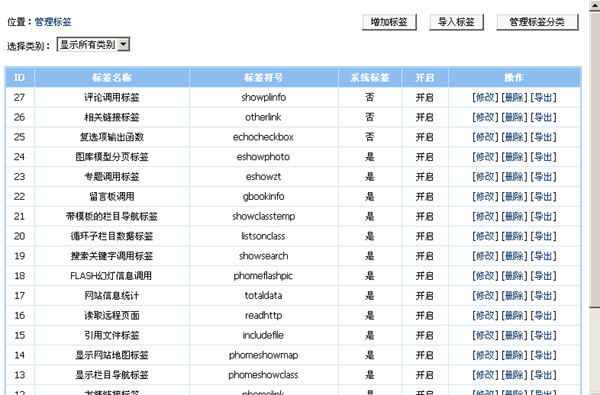Image resolution: width=600 pixels, height=395 pixels.
Task: Click 删除 for the otherlink tag
Action: (x=514, y=118)
